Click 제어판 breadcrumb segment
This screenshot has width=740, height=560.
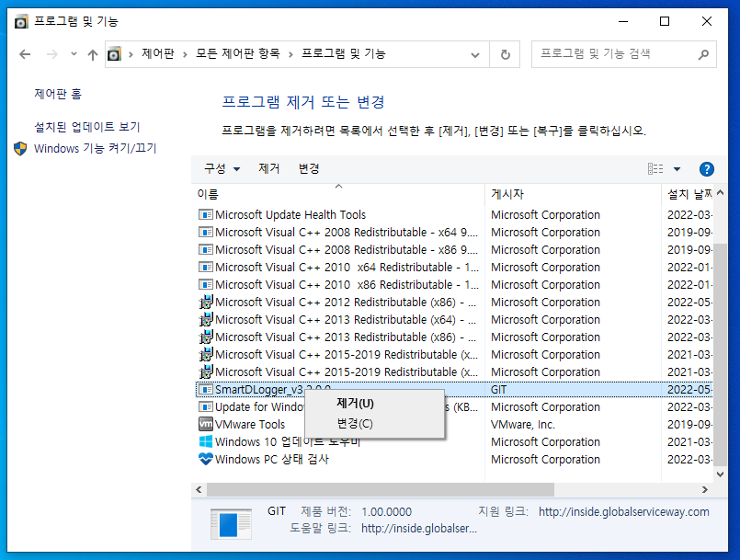click(158, 54)
